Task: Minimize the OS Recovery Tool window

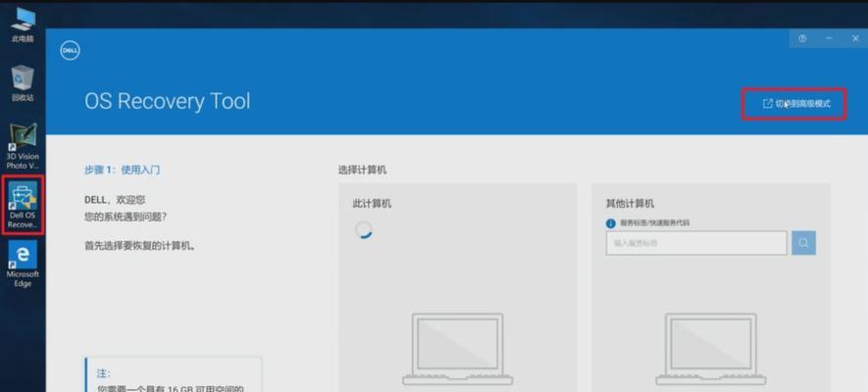Action: [829, 38]
